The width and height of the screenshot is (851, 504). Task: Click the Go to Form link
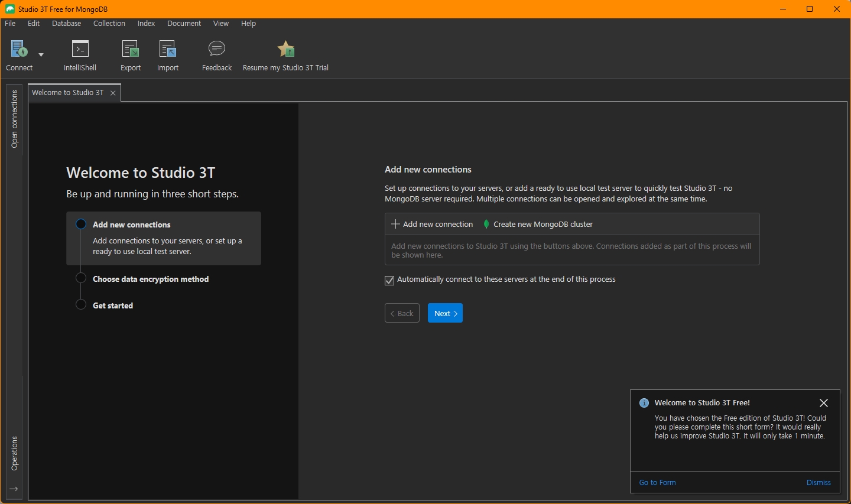pyautogui.click(x=657, y=483)
